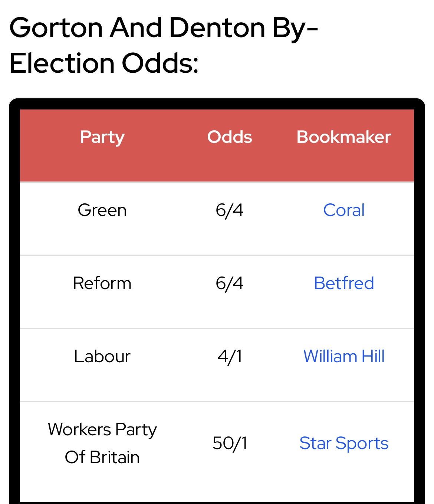The image size is (434, 504).
Task: Click the black top border of table
Action: coord(217,104)
